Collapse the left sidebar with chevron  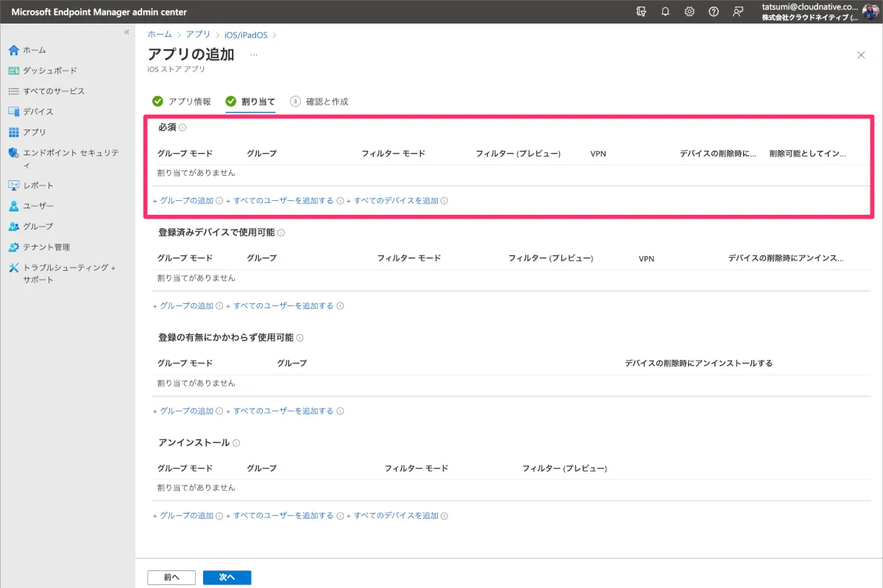[127, 32]
